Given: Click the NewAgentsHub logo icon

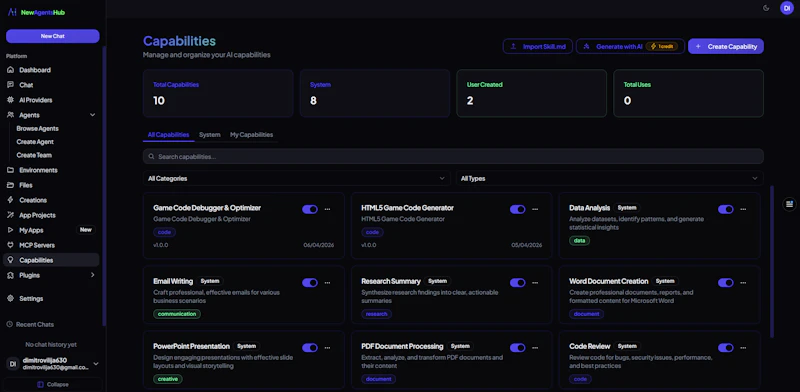Looking at the screenshot, I should pos(12,12).
